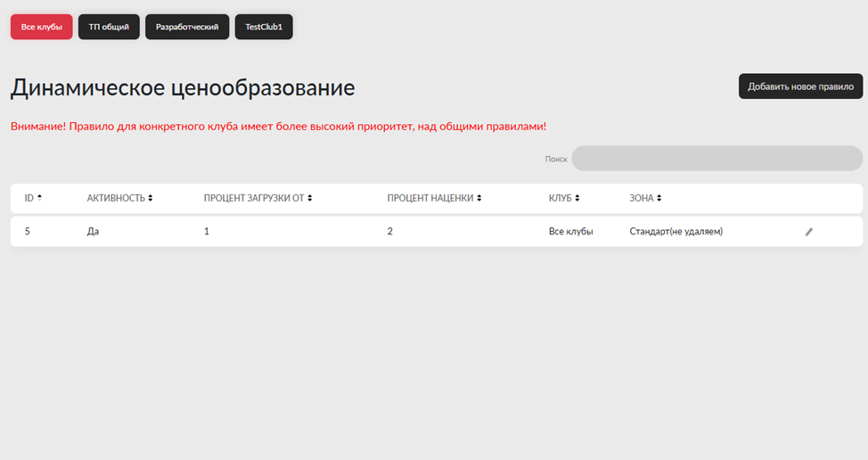The height and width of the screenshot is (460, 868).
Task: Click the ID value 5 in the row
Action: click(x=28, y=232)
